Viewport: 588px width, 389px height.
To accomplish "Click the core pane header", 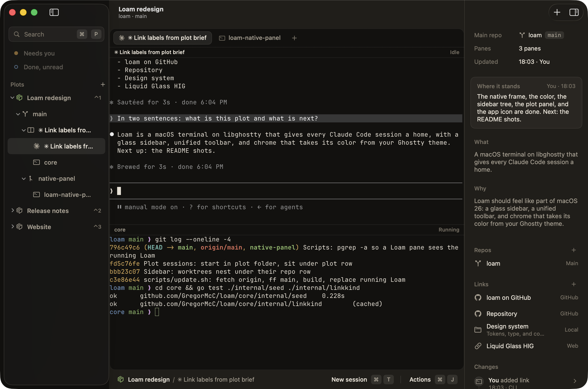I will [286, 230].
